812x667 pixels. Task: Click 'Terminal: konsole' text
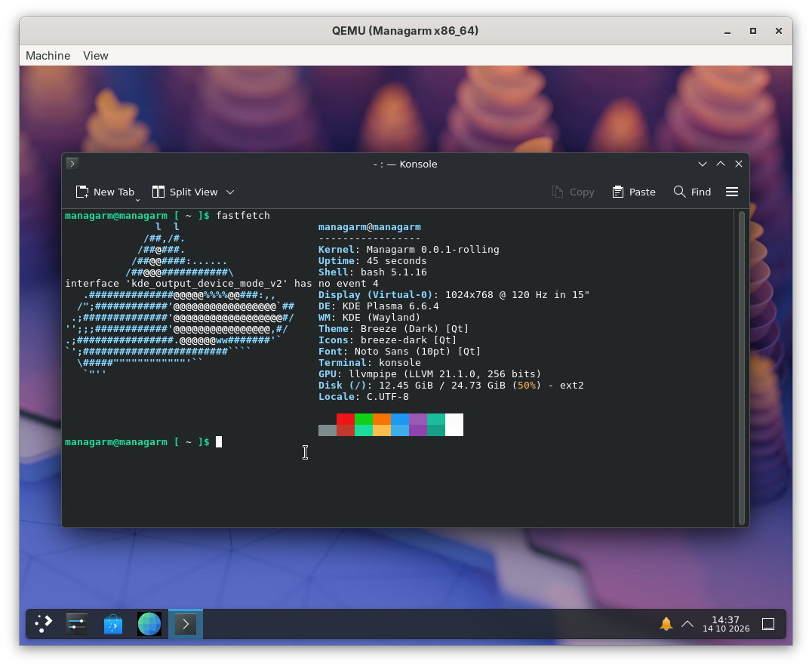tap(369, 363)
